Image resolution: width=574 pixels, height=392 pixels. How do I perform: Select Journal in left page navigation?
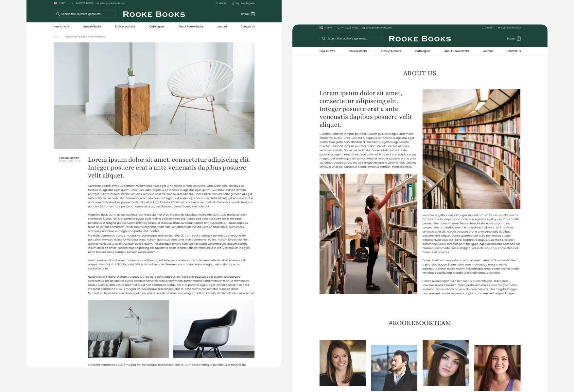coord(222,26)
